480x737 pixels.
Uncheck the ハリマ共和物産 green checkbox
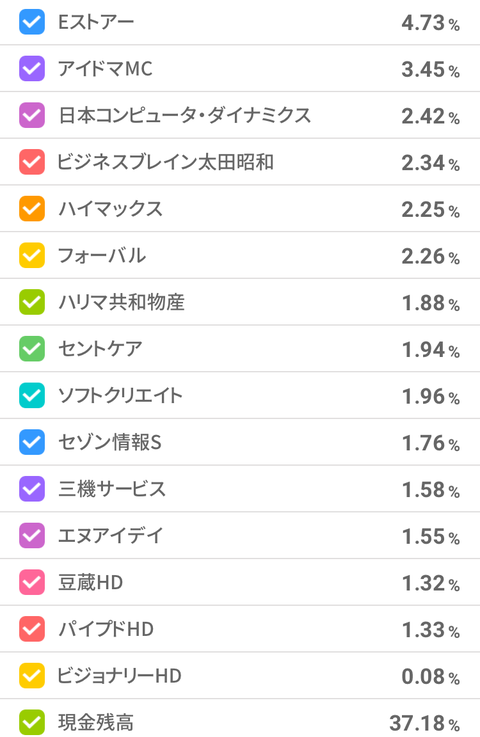coord(32,302)
